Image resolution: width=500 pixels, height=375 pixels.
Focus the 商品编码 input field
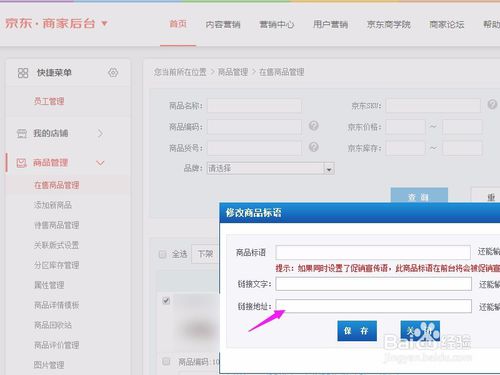point(254,127)
